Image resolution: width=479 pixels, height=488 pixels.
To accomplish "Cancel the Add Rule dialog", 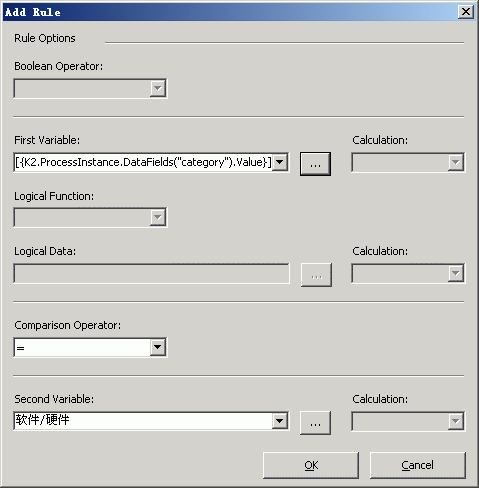I will point(418,465).
